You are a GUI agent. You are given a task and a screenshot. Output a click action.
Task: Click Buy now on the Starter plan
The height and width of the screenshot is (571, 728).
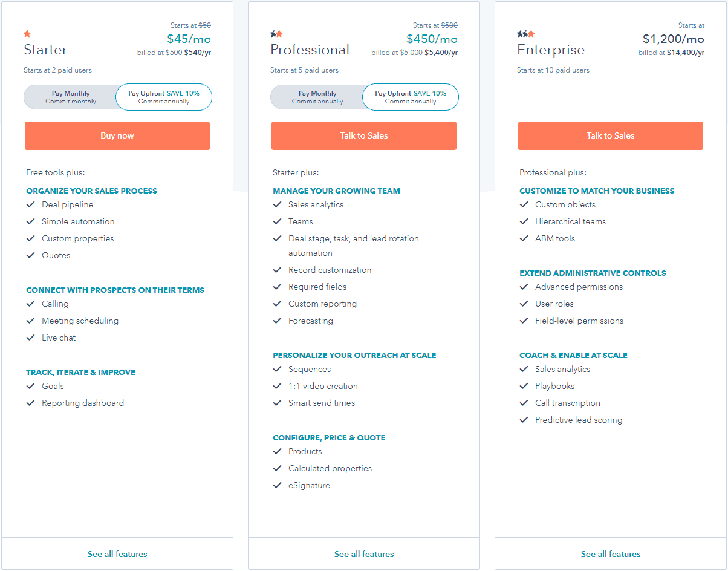click(x=117, y=135)
